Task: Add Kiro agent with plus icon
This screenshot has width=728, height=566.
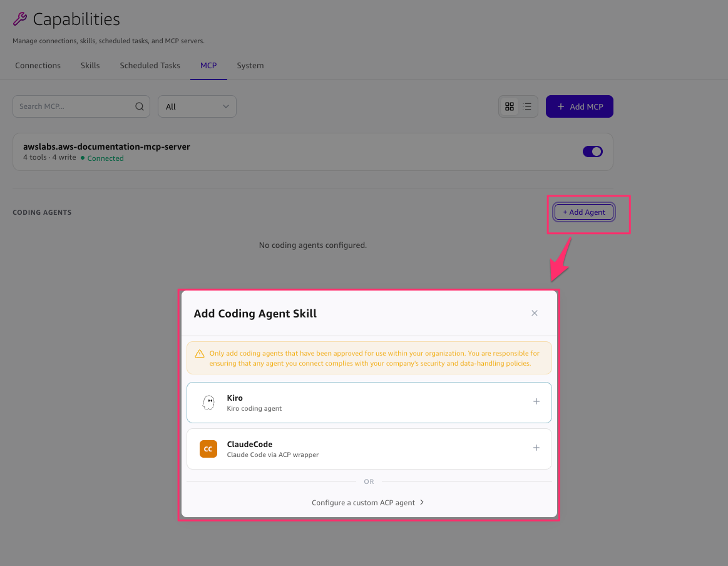Action: click(536, 401)
